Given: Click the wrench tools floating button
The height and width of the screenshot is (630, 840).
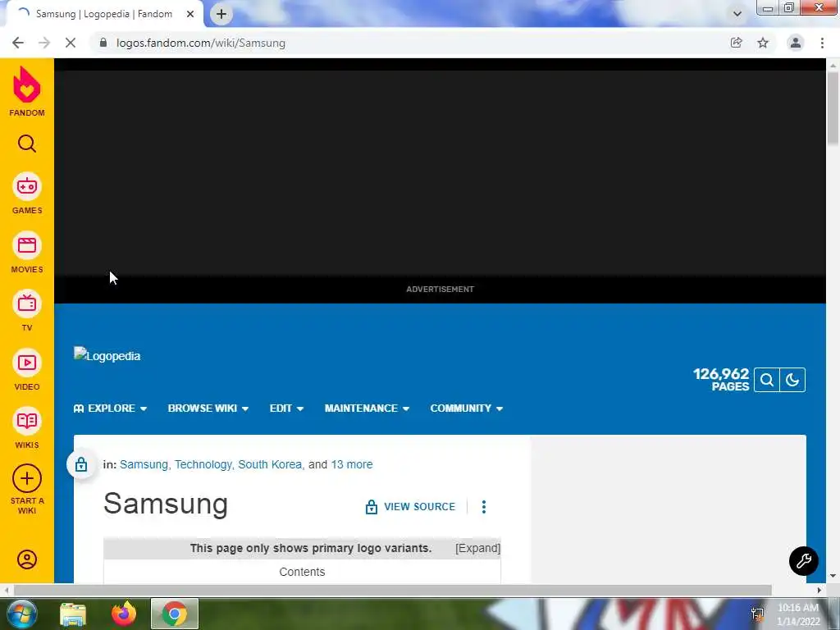Looking at the screenshot, I should [804, 561].
